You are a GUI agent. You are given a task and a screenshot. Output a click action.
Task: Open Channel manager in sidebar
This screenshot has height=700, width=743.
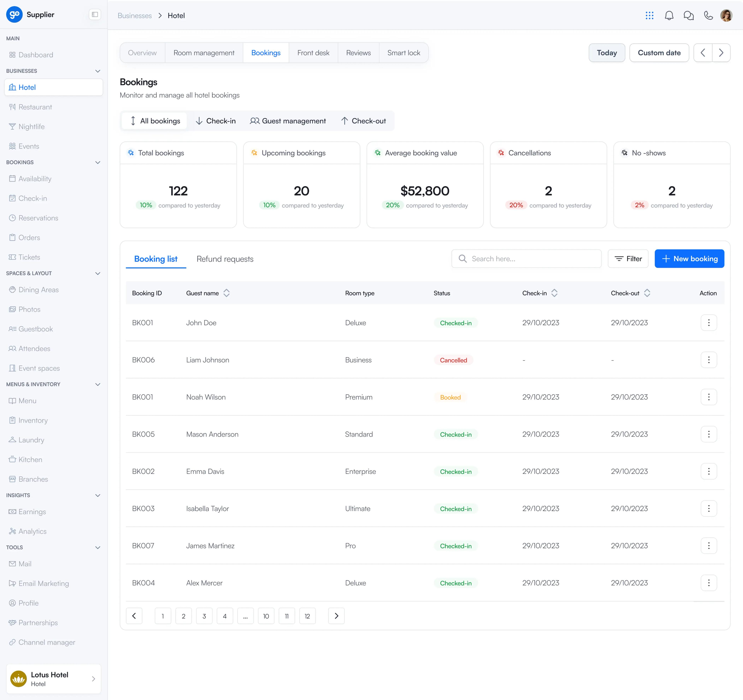click(x=47, y=642)
